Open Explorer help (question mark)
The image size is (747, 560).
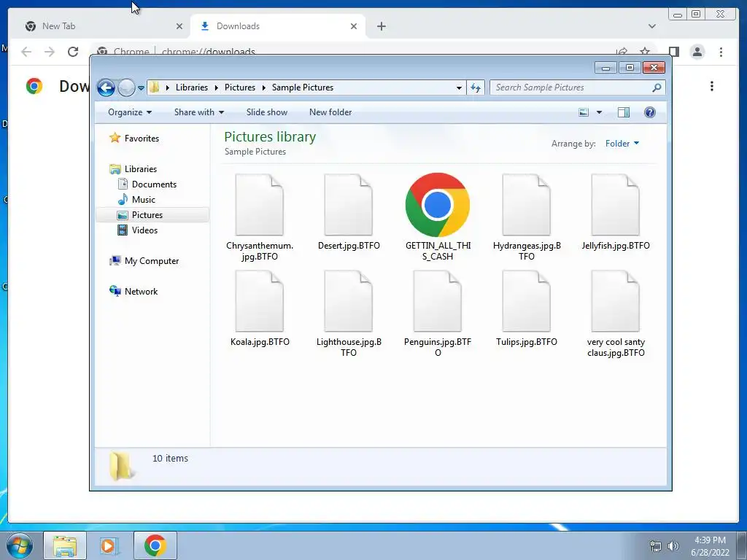(x=650, y=112)
